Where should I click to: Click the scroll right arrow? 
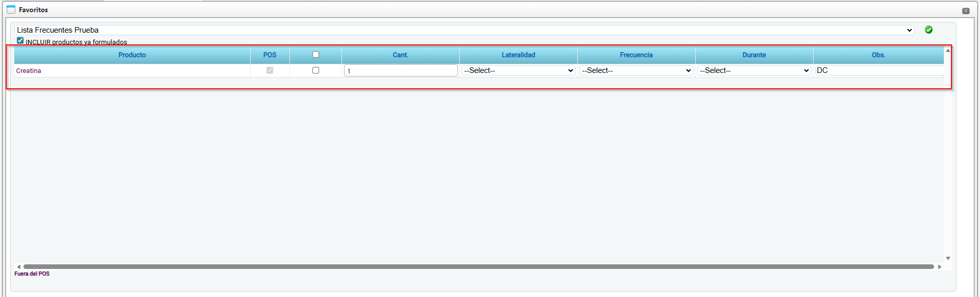(x=940, y=266)
